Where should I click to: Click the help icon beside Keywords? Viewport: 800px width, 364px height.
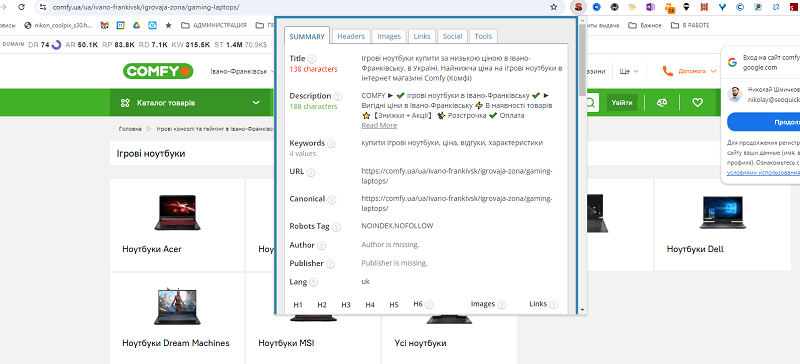tap(332, 143)
